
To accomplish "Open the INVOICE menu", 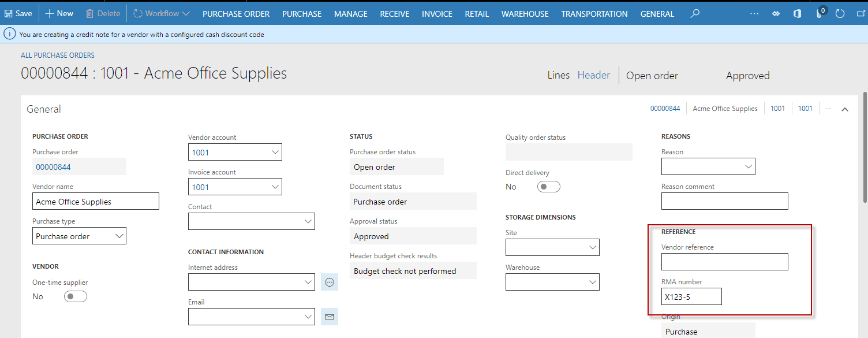I will [437, 13].
